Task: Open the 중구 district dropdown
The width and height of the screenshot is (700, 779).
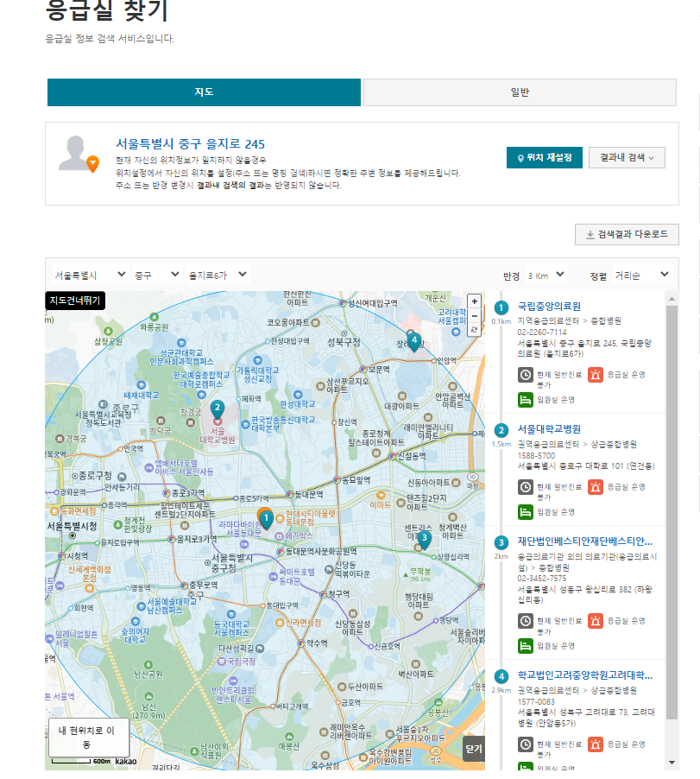Action: pyautogui.click(x=156, y=275)
